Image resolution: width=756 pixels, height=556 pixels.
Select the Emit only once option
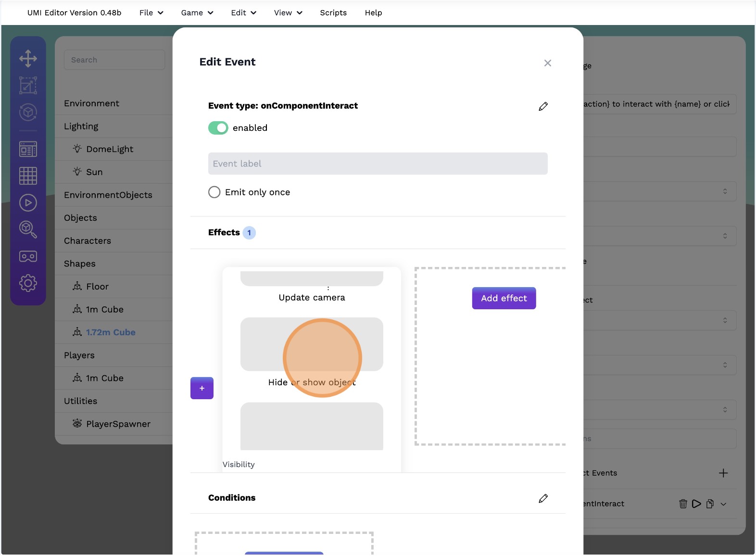click(214, 192)
